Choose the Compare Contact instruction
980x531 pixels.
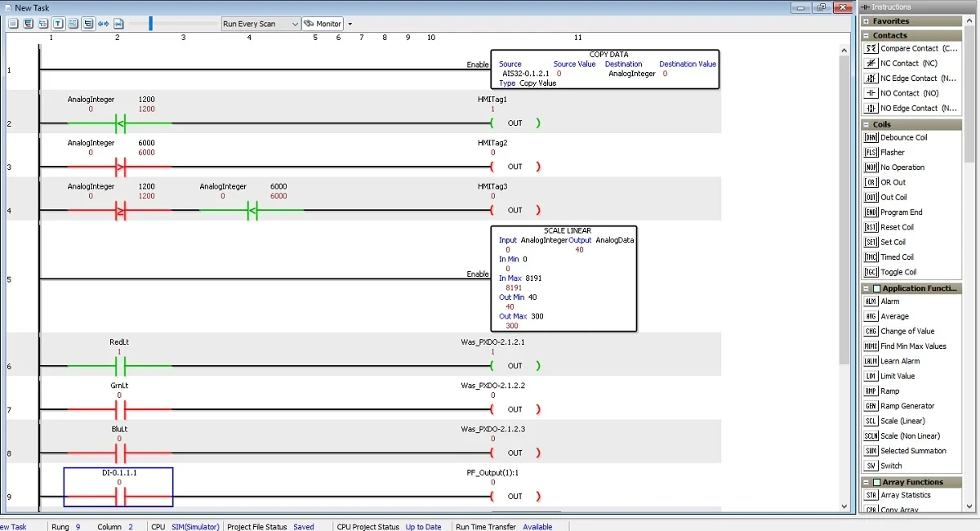[x=871, y=49]
